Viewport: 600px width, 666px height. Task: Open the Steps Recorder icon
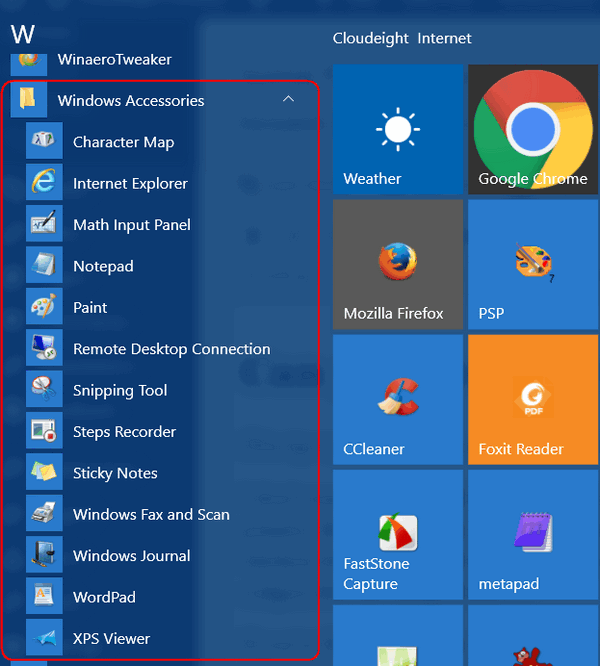tap(44, 430)
